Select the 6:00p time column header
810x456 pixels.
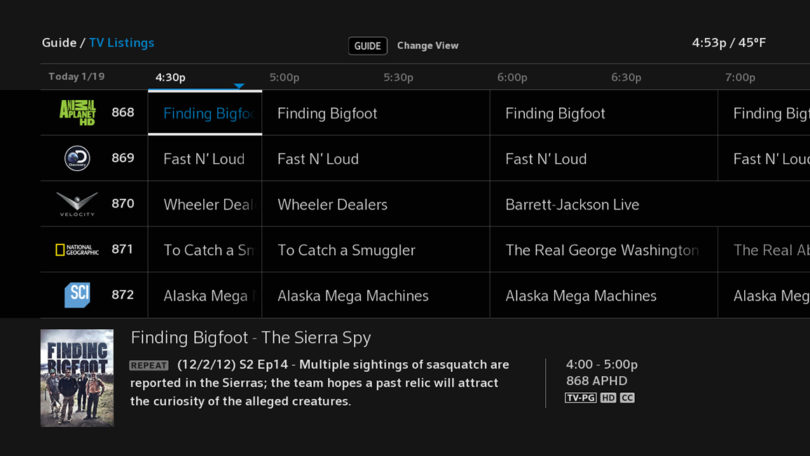pos(512,77)
